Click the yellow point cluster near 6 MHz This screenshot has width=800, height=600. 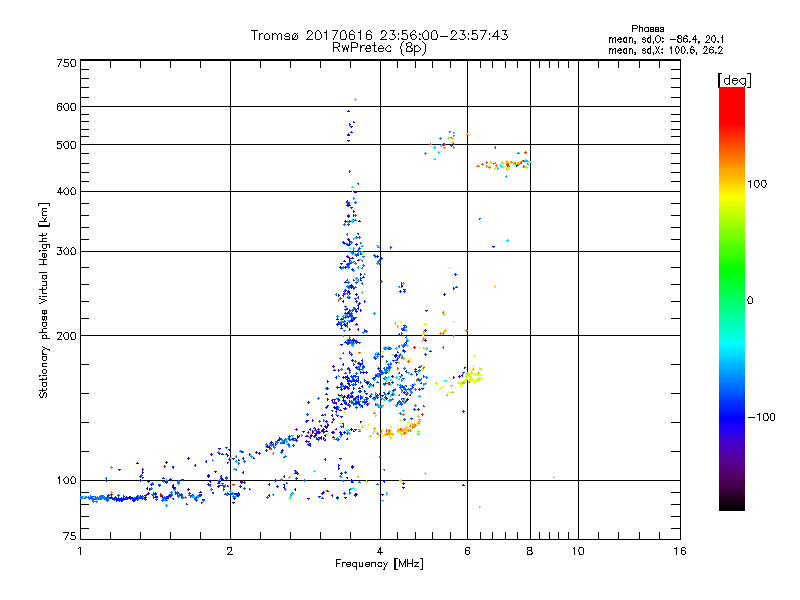pyautogui.click(x=470, y=377)
